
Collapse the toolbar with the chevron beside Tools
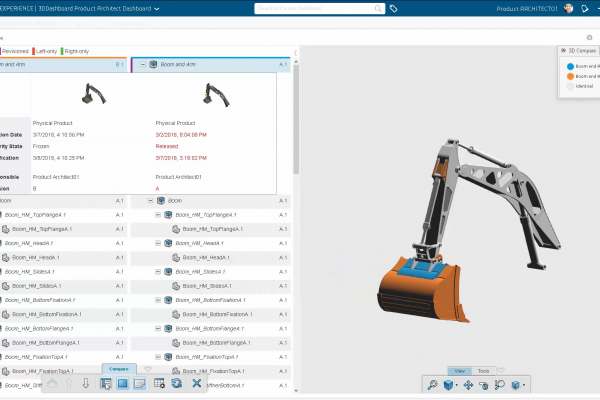coord(501,370)
